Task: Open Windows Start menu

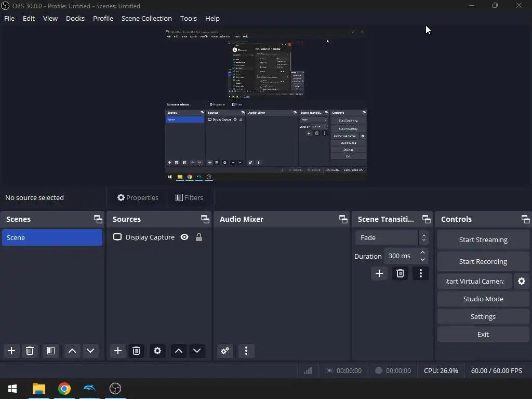Action: 12,389
